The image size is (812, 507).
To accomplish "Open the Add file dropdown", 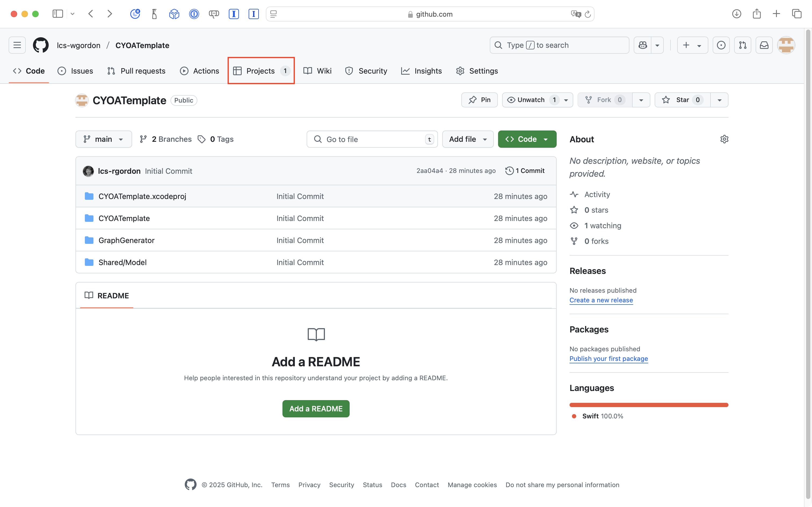I will tap(467, 139).
